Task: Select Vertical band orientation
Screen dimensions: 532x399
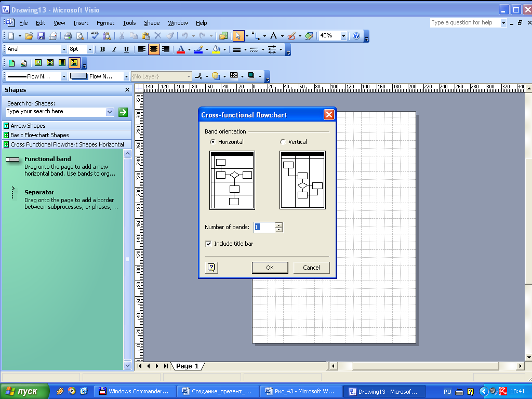Action: [283, 142]
